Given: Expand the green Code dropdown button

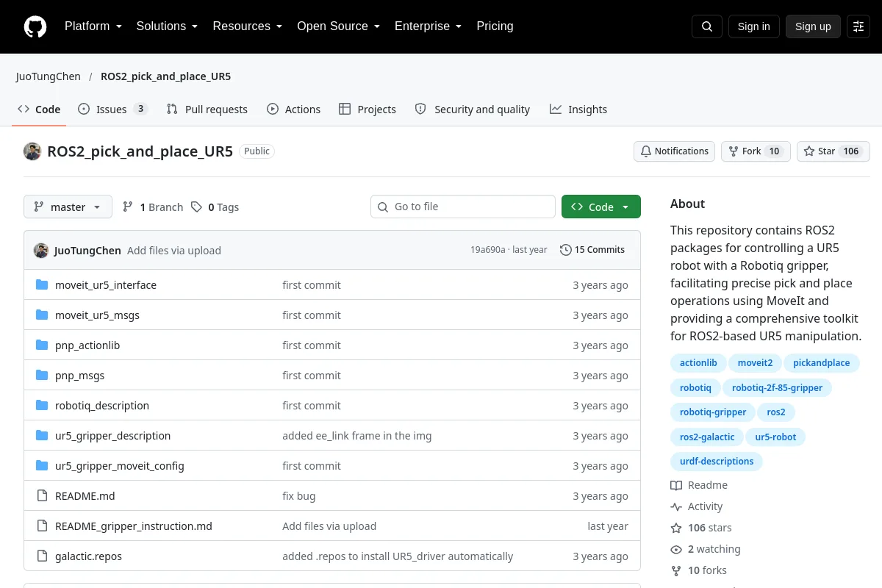Looking at the screenshot, I should click(x=601, y=207).
